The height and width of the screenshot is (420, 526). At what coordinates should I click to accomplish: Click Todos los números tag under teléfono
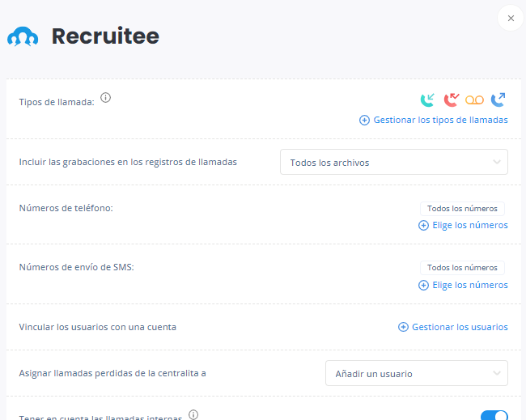pos(462,209)
